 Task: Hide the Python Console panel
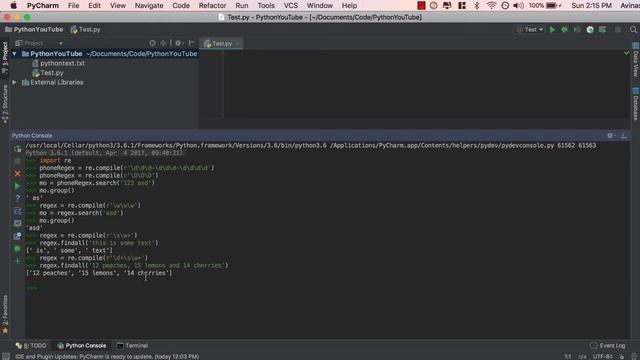(624, 136)
